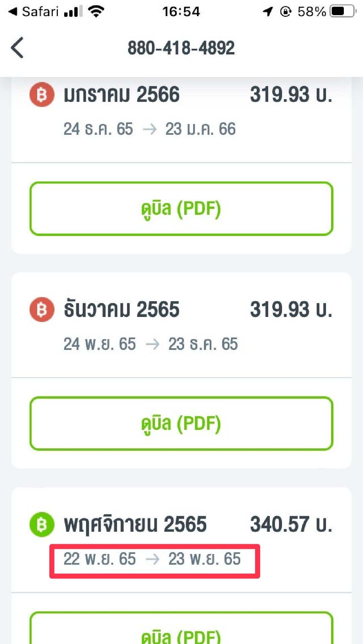This screenshot has height=644, width=363.
Task: Tap the 340.57 บ. amount
Action: point(291,524)
